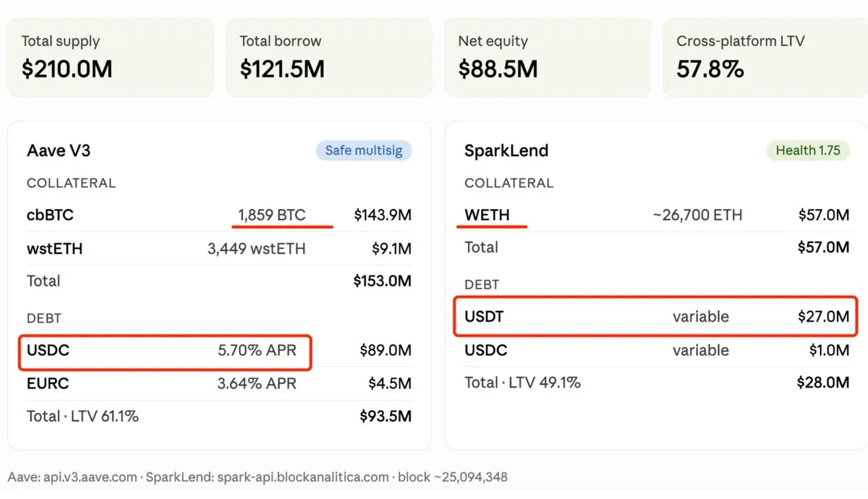Screen dimensions: 868x499
Task: Click the 3,449 wstETH amount
Action: pyautogui.click(x=257, y=249)
